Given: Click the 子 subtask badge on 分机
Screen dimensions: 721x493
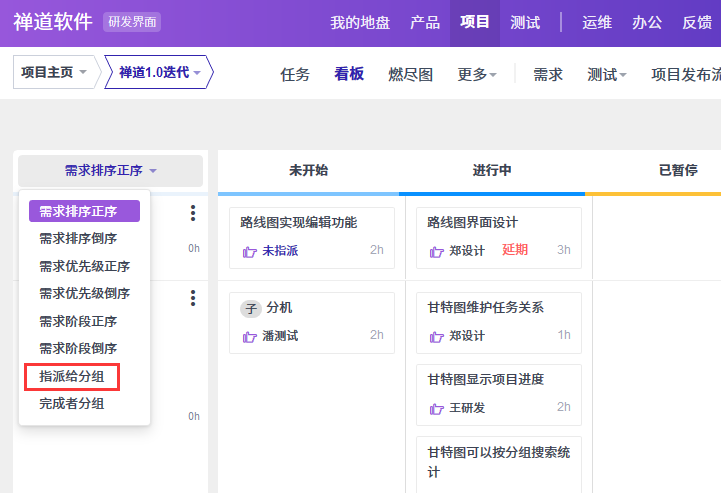Looking at the screenshot, I should point(250,309).
